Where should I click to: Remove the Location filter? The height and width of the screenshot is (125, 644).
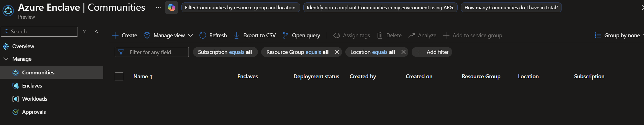click(x=403, y=52)
